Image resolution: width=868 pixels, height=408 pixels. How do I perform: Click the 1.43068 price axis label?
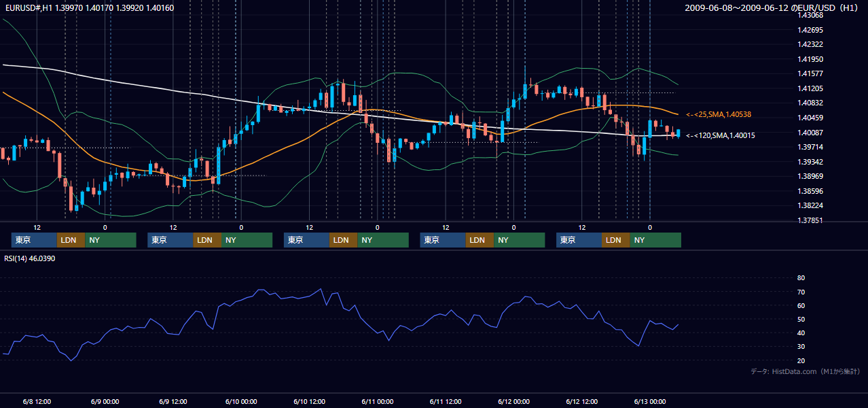point(810,15)
